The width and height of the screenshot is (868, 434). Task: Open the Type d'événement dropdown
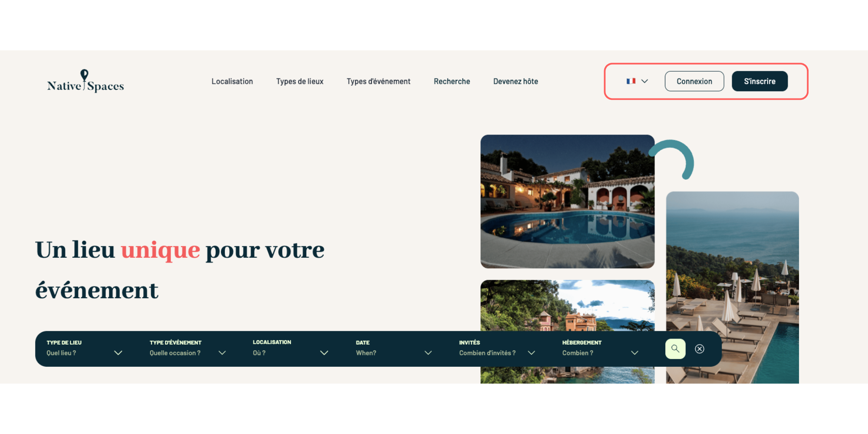click(188, 348)
